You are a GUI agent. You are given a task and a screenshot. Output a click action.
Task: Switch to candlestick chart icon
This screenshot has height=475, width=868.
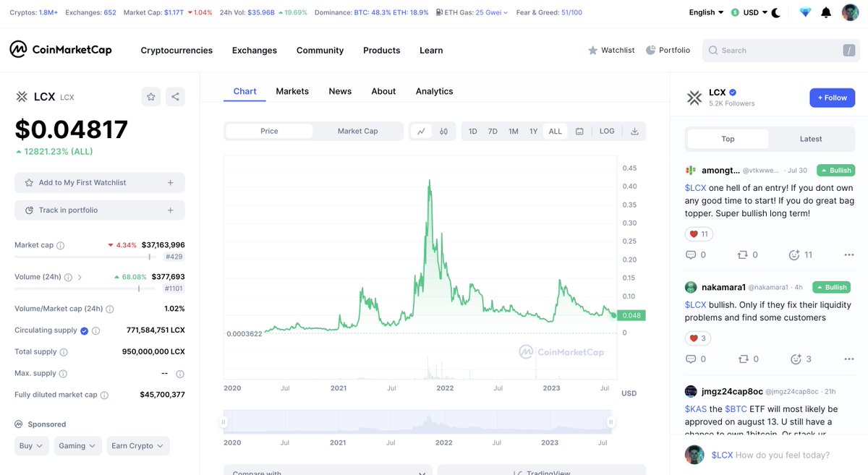(443, 131)
